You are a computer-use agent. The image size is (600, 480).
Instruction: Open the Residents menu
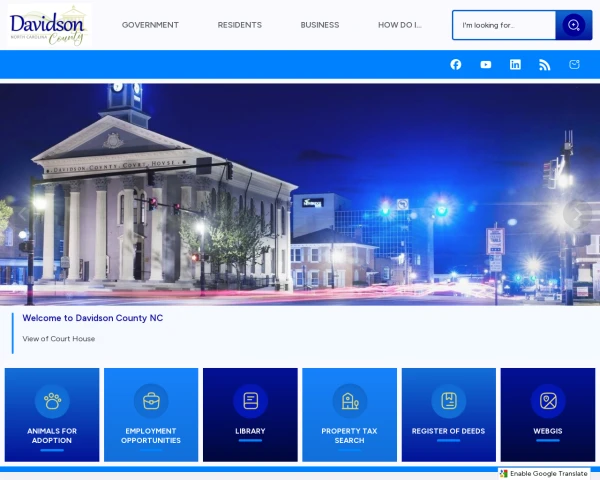tap(239, 25)
